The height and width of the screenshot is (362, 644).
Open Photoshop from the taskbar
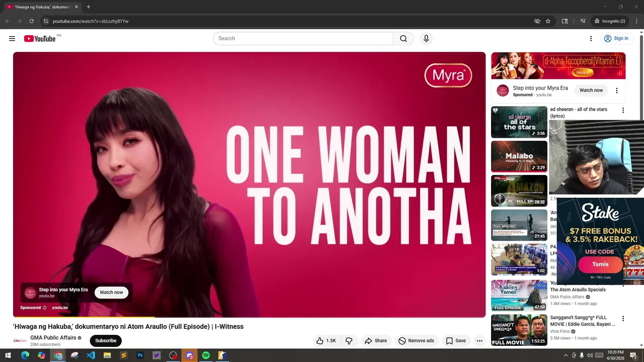tap(140, 355)
